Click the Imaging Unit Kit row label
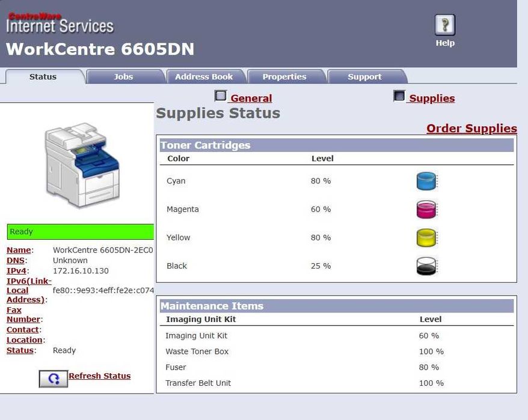The image size is (528, 420). 196,336
